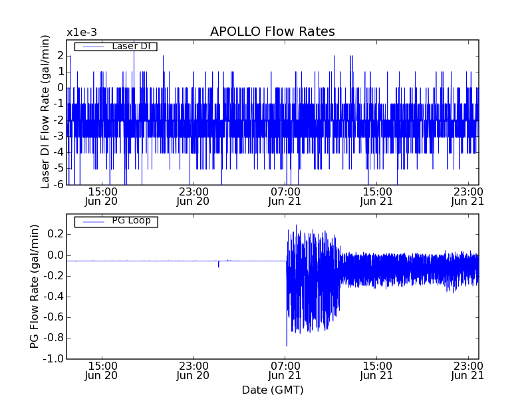Click the Laser DI Flow Rate axis label

[x=45, y=112]
